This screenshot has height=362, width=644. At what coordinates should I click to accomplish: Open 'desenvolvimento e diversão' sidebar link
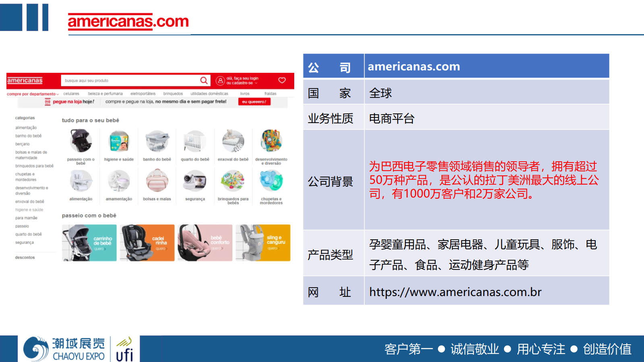32,191
